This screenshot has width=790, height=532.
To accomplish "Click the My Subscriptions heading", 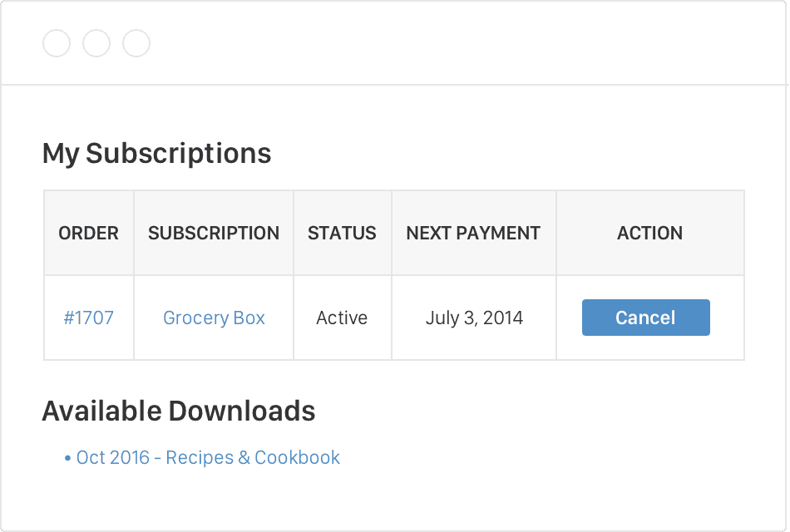I will pyautogui.click(x=156, y=154).
